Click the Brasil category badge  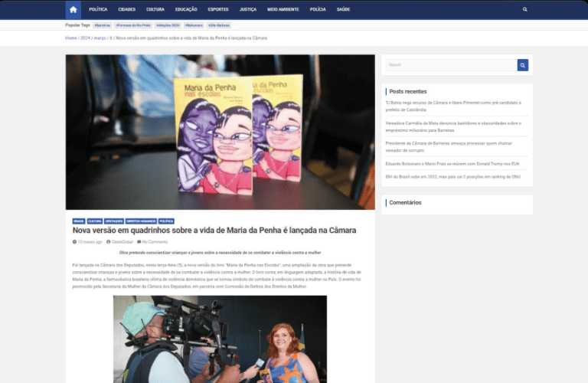[x=78, y=221]
